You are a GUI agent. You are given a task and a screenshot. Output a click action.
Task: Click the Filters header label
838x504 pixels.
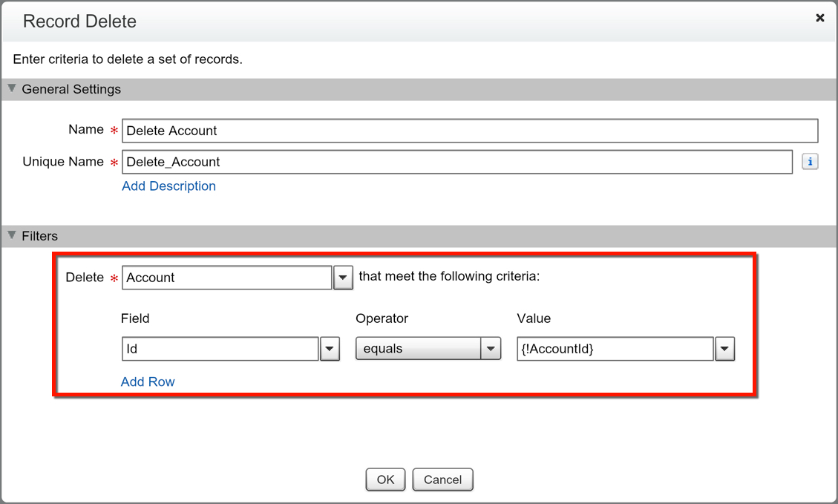(39, 236)
